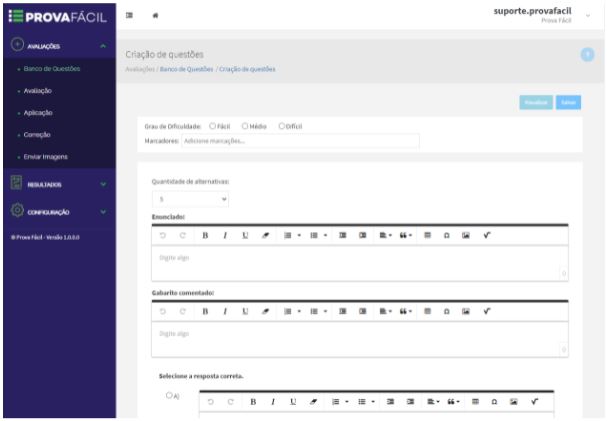Click the eraser clear-formatting icon in Gabarito comentado toolbar

tap(265, 311)
